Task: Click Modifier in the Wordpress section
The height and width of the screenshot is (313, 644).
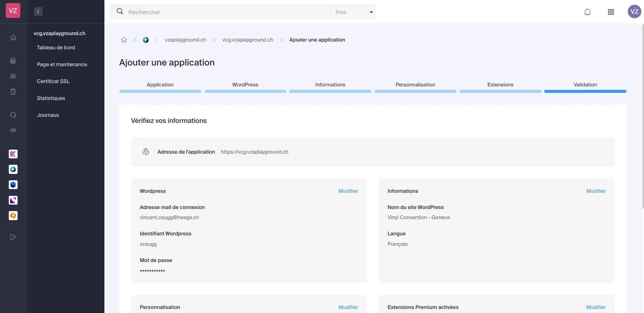Action: [x=348, y=191]
